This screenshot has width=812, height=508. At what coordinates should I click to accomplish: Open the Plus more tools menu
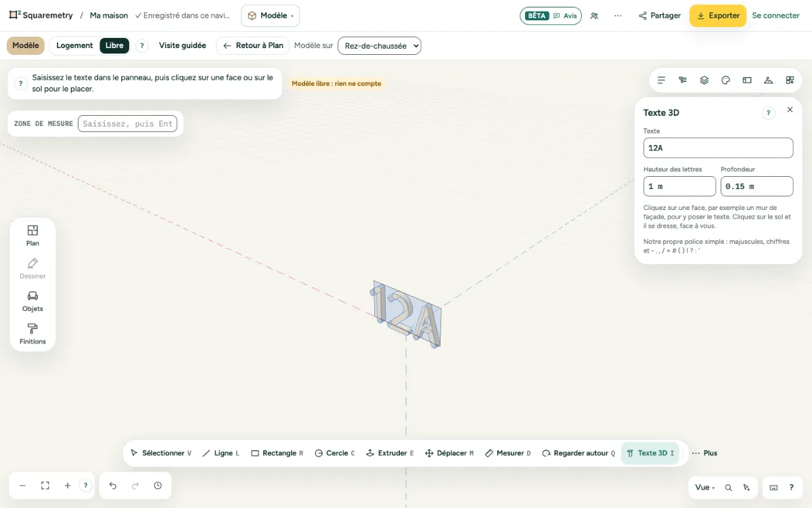(x=704, y=453)
